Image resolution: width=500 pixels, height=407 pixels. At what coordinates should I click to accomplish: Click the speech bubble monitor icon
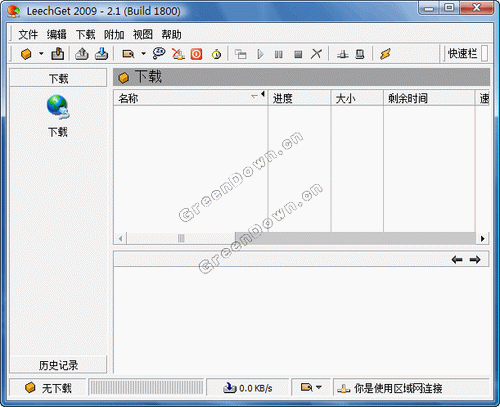coord(159,53)
